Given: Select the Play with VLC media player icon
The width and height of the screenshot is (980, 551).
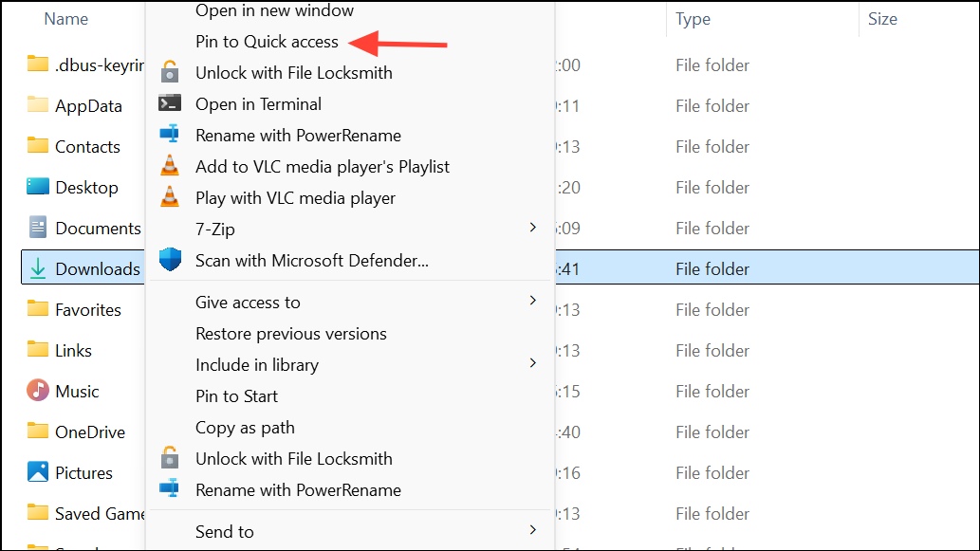Looking at the screenshot, I should 171,197.
